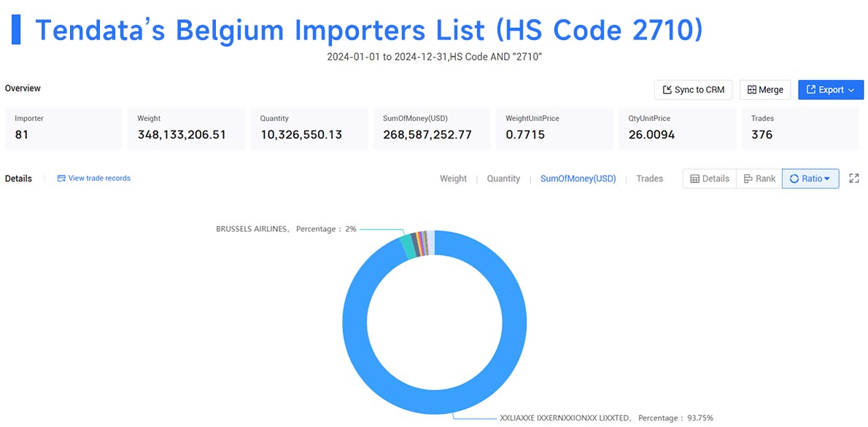The width and height of the screenshot is (868, 427).
Task: Click the Weight 348,133,206.51 overview card
Action: tap(187, 128)
